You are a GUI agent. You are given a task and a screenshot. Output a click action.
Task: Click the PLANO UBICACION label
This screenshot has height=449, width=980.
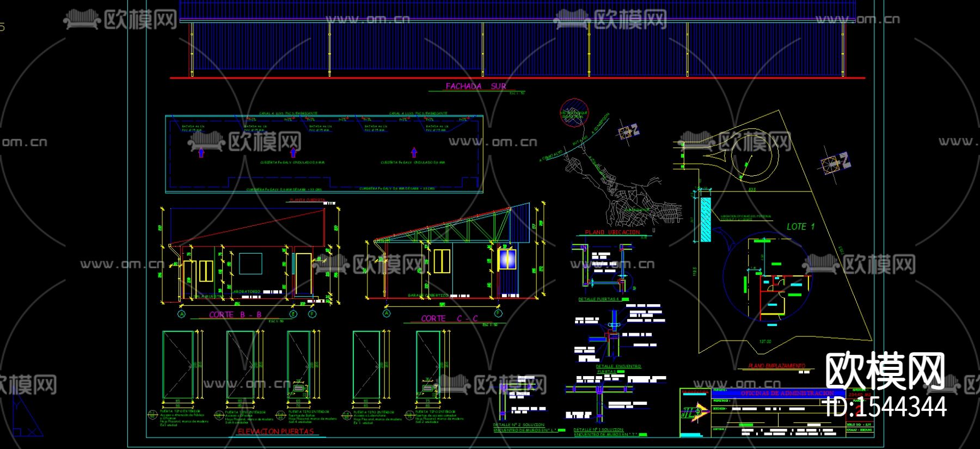pyautogui.click(x=612, y=232)
